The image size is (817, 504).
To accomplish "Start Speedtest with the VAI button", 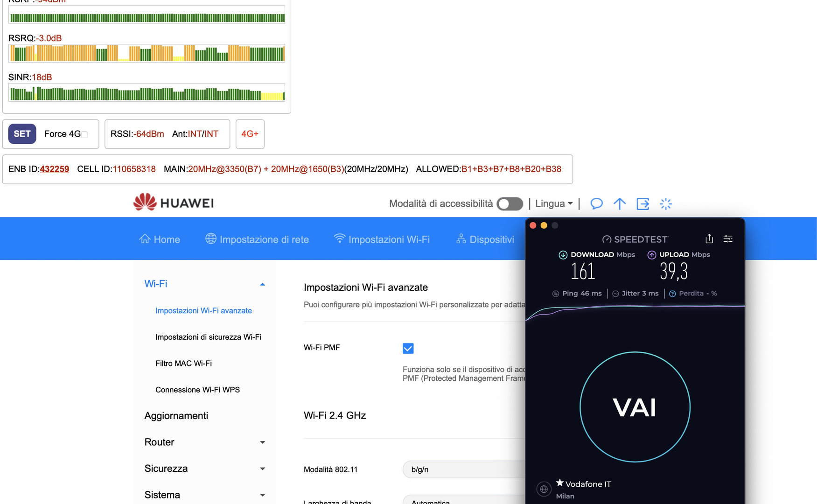I will (x=635, y=407).
